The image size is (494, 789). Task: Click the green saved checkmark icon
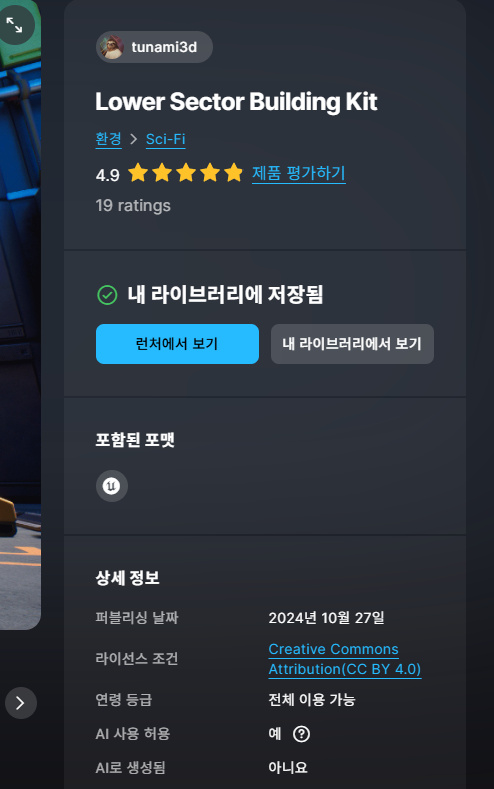pos(107,295)
